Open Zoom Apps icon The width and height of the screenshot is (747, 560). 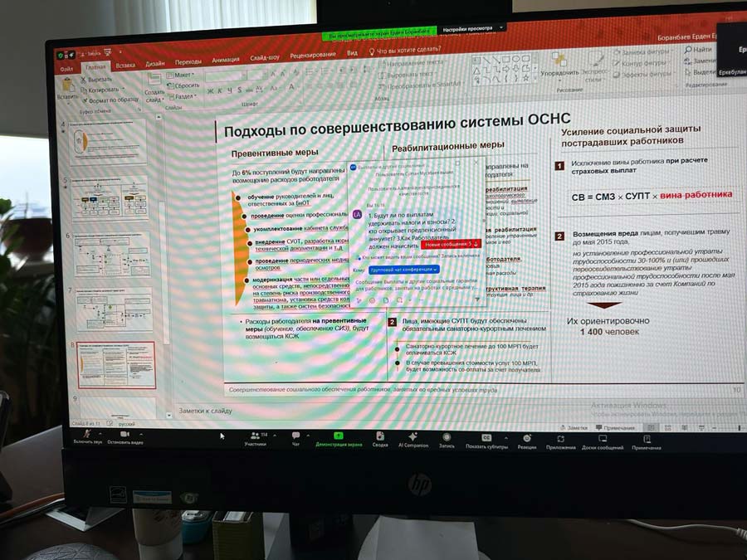click(561, 439)
